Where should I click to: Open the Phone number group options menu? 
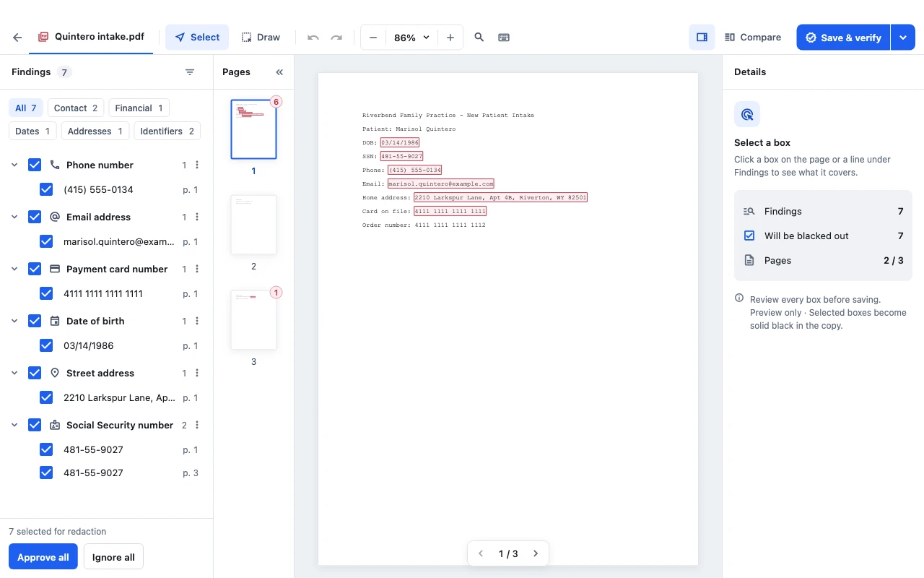pyautogui.click(x=197, y=165)
